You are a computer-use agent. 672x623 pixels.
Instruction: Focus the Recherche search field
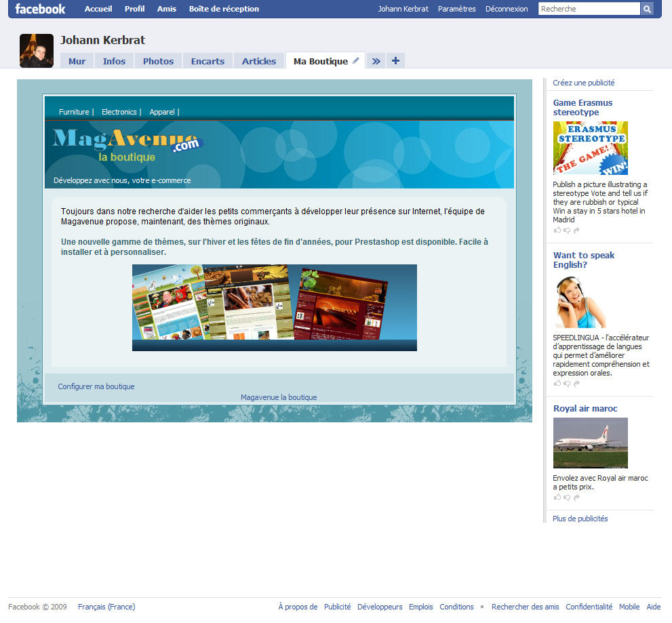tap(589, 9)
